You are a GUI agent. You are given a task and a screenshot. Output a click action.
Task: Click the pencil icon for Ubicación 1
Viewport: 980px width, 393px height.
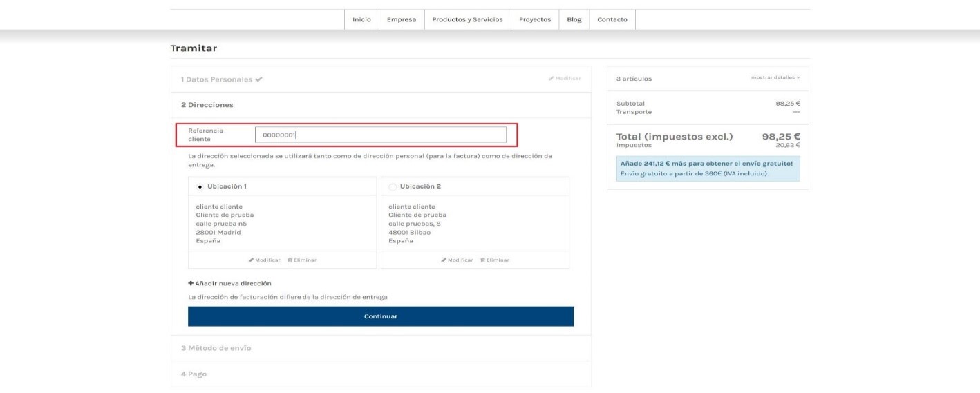[x=251, y=260]
